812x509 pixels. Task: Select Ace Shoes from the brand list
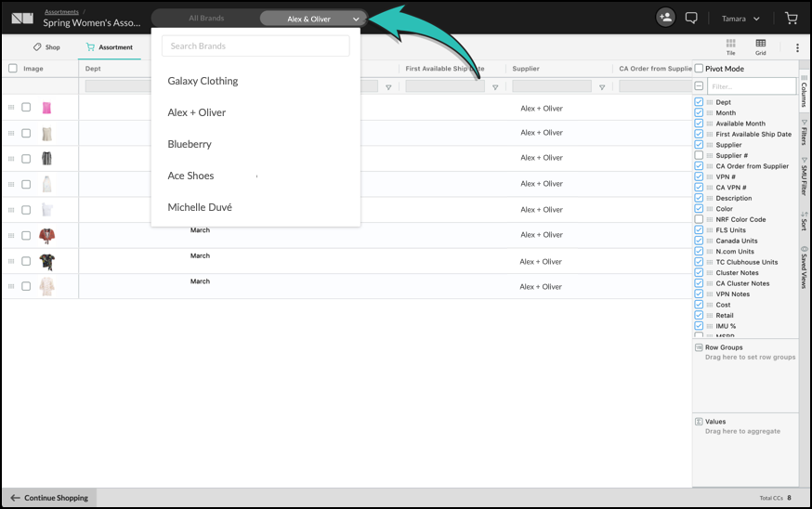coord(190,176)
